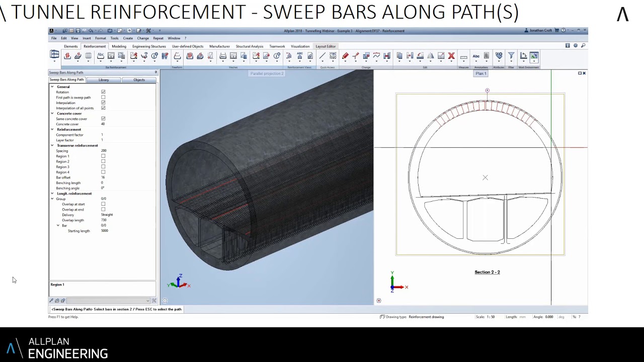Select the red pencil Modify icon
Screen dimensions: 644x362
[x=345, y=56]
